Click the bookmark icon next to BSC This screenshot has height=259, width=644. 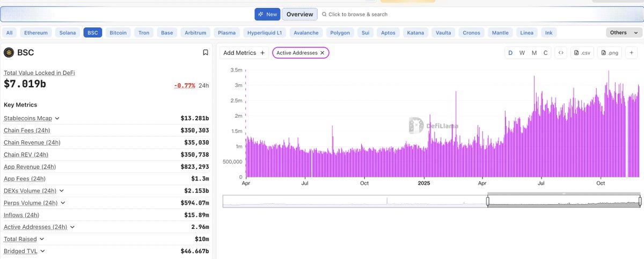[206, 53]
